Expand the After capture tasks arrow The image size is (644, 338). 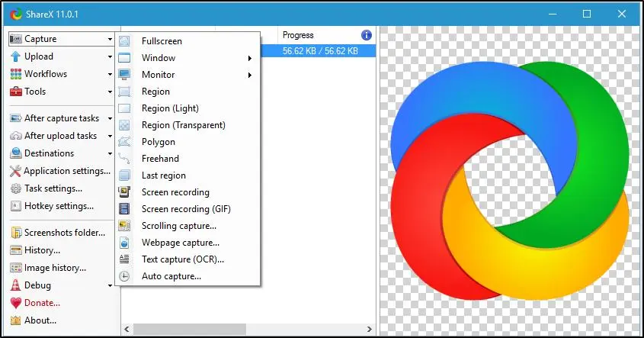click(x=110, y=119)
